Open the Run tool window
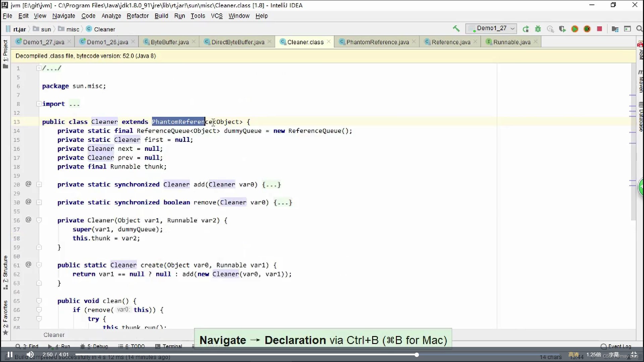This screenshot has height=362, width=644. point(59,346)
